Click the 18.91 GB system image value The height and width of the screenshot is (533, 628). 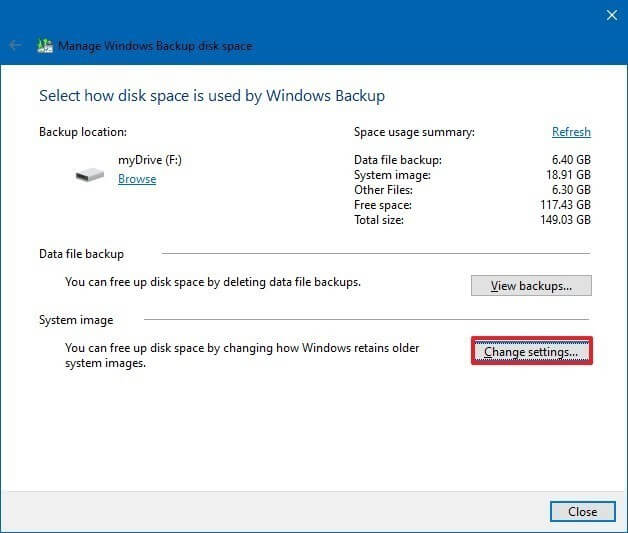(x=568, y=175)
